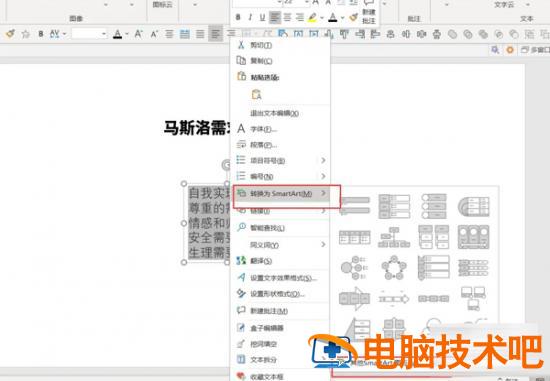Open mini toolbar font color dropdown arrow
Viewport: 550px width, 381px height.
(x=342, y=18)
